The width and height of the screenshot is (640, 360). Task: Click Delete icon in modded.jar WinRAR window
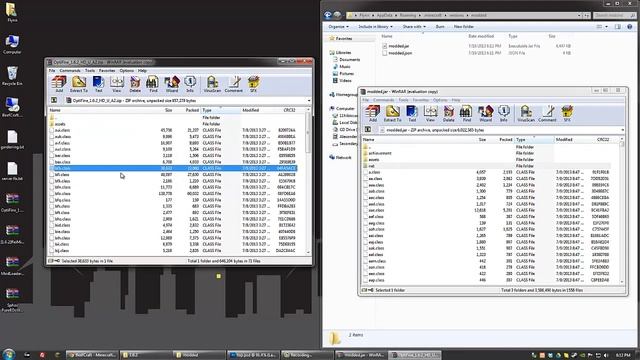[x=449, y=113]
